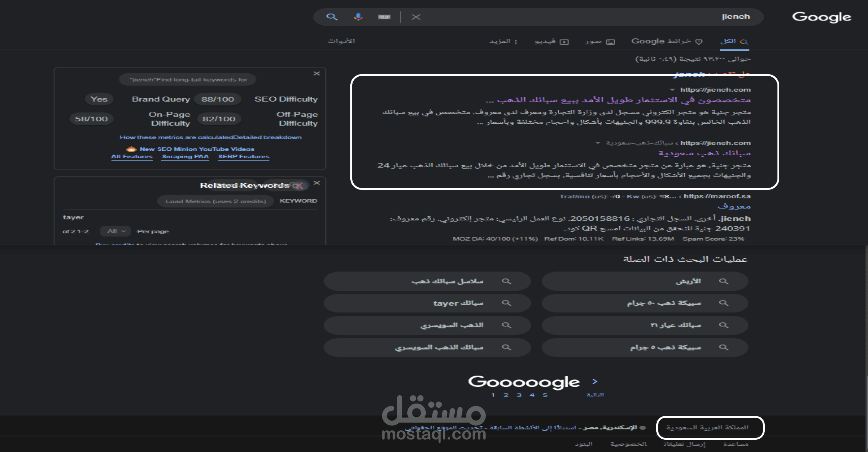The image size is (868, 452).
Task: Open the Scraping PAA link
Action: click(x=185, y=157)
